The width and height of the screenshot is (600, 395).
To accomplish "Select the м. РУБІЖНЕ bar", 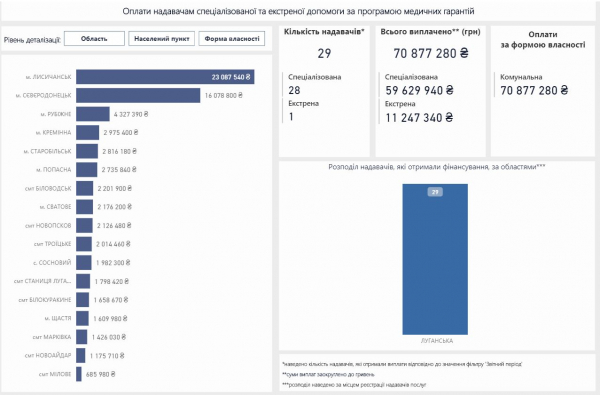I will [93, 114].
